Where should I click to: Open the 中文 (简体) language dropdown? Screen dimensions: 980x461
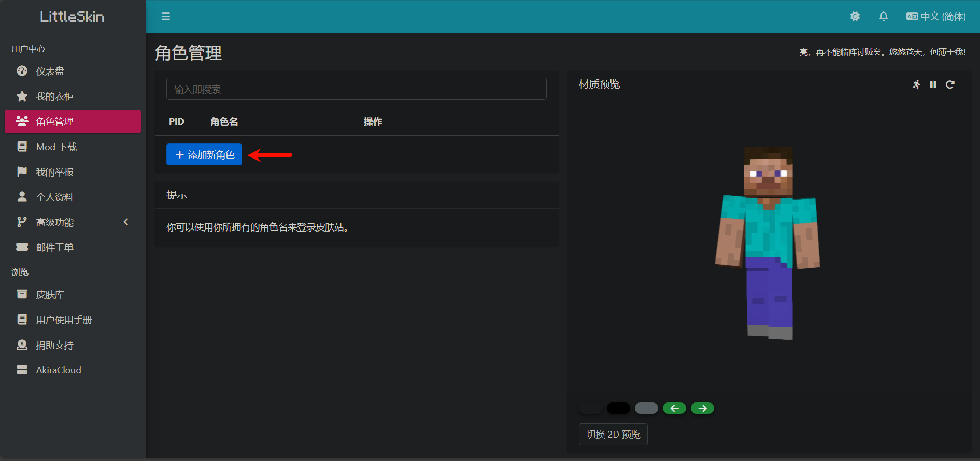[x=936, y=17]
